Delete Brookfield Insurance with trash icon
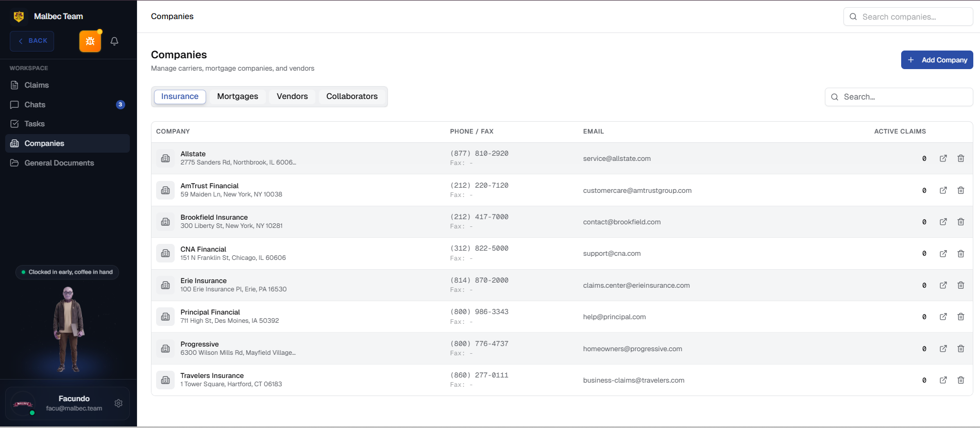Image resolution: width=980 pixels, height=428 pixels. (x=961, y=222)
